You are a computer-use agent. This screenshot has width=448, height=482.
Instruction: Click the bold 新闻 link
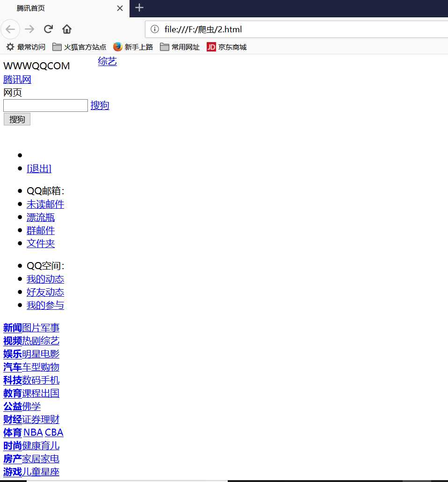point(13,328)
